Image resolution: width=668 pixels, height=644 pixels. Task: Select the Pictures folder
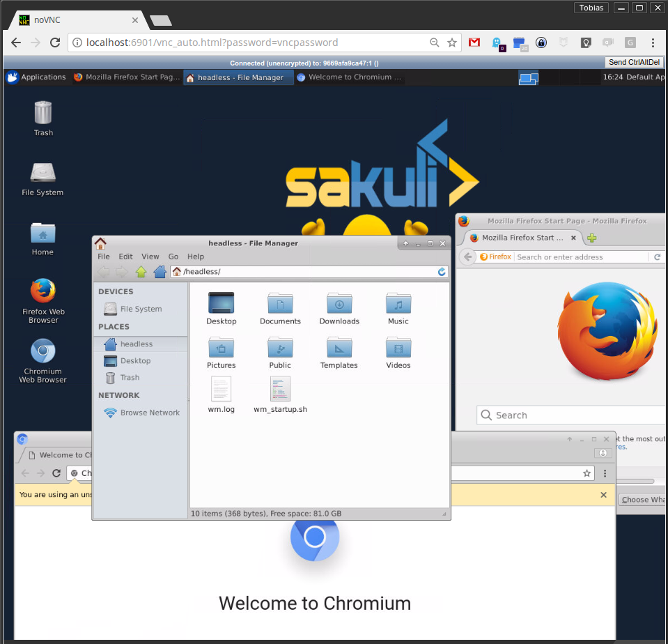221,353
